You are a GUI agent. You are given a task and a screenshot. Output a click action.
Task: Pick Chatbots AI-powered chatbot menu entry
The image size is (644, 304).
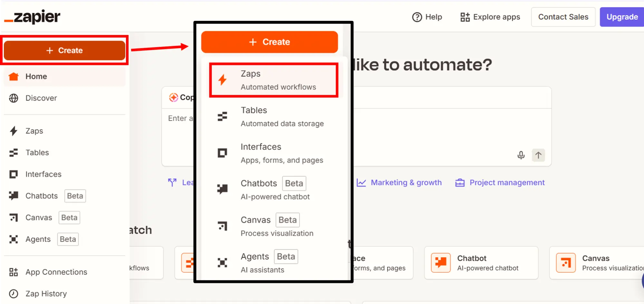tap(274, 190)
